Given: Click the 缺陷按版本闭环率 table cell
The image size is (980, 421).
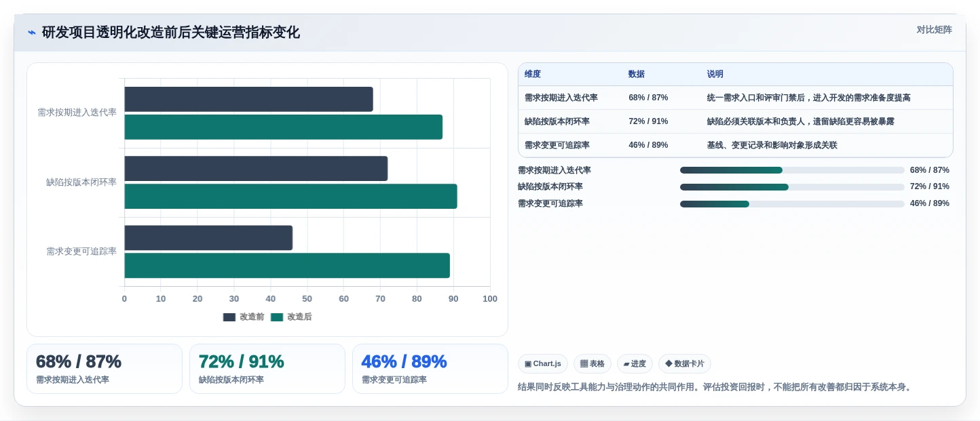Looking at the screenshot, I should click(557, 121).
